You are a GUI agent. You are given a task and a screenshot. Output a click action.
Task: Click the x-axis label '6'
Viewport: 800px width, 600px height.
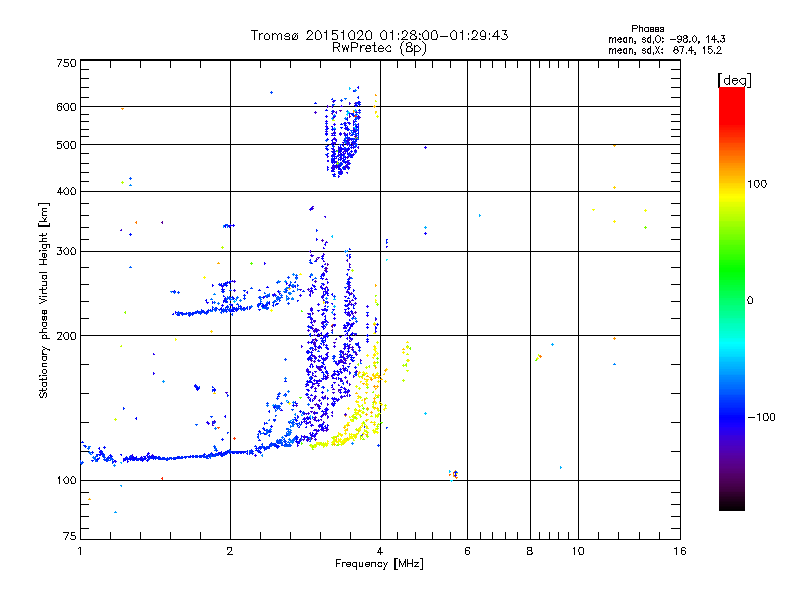[467, 551]
